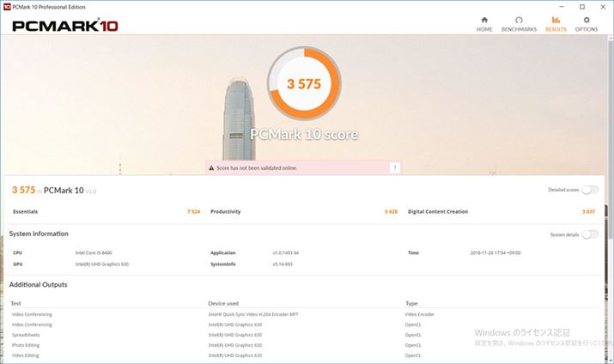Open the Results page
The image size is (614, 364).
[x=556, y=23]
